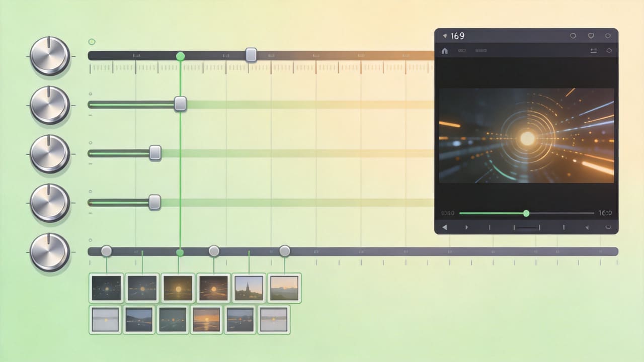Click the green playhead dot on top ruler track
644x362 pixels.
[180, 56]
